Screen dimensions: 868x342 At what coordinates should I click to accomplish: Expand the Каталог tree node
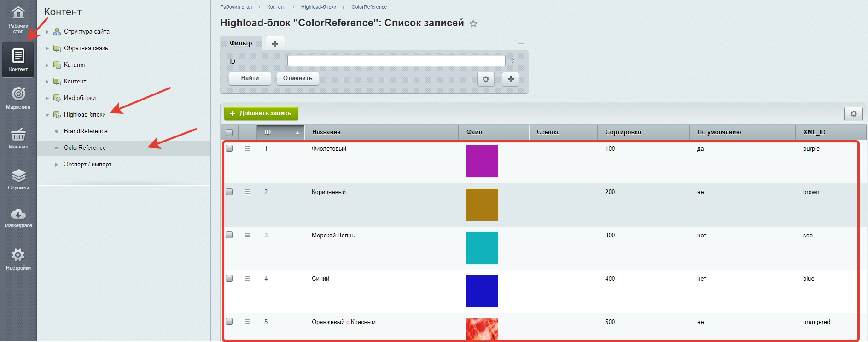47,65
